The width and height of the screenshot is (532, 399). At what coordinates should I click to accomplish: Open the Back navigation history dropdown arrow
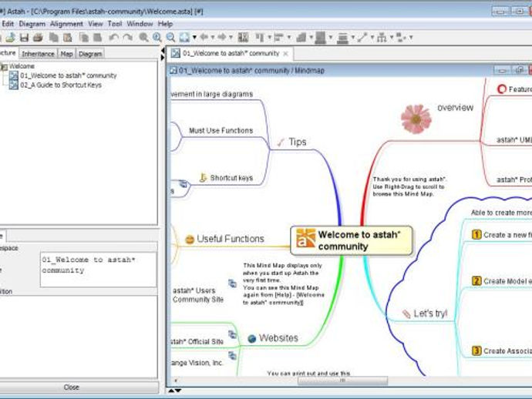(213, 37)
